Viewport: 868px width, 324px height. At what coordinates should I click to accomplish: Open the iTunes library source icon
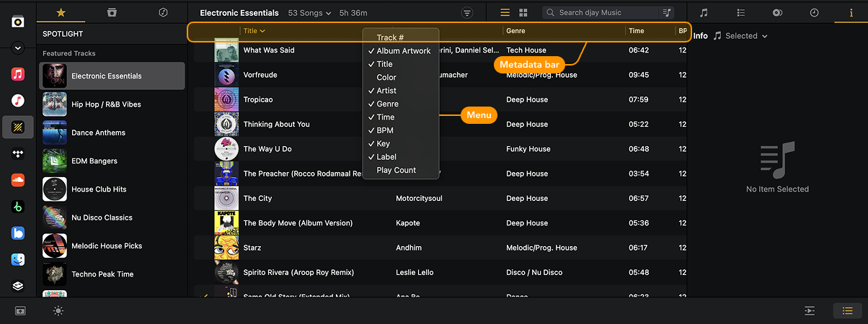click(18, 100)
